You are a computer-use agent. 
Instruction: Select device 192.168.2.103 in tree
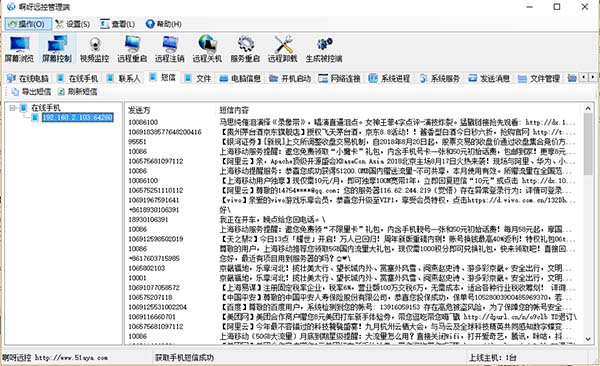click(x=78, y=118)
